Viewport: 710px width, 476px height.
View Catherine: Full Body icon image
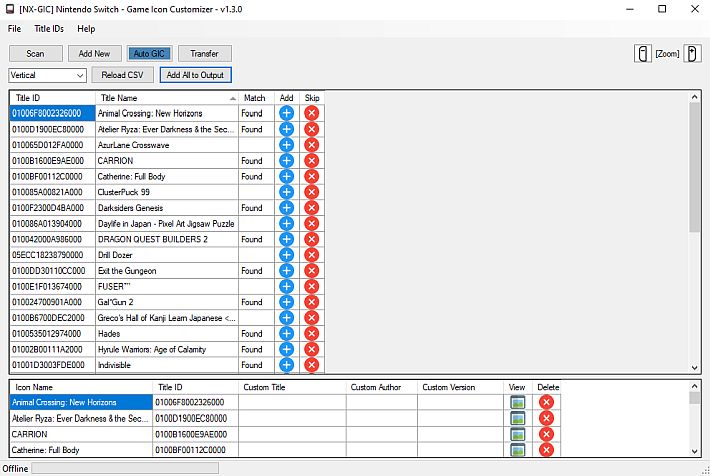(x=518, y=450)
